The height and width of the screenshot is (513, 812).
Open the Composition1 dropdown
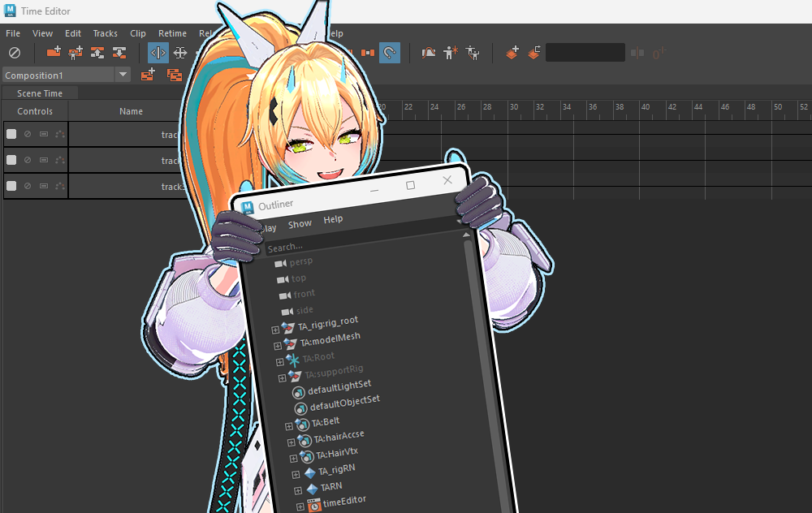[123, 75]
